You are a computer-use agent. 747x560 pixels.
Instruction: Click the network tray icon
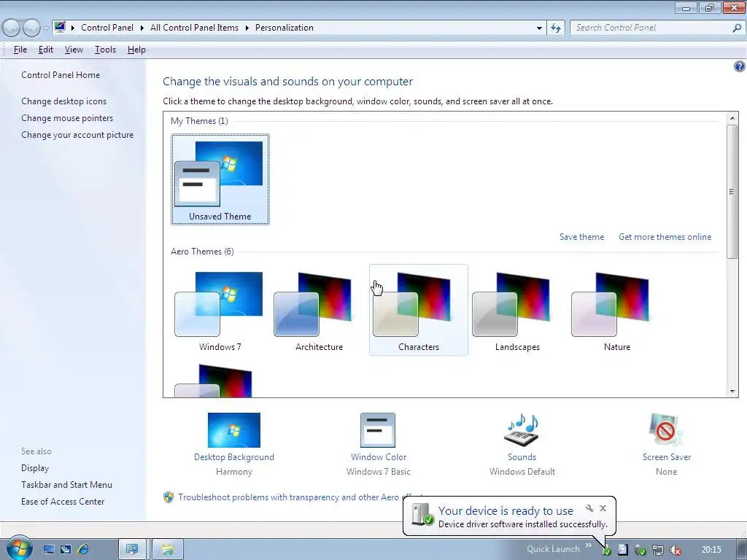(658, 550)
